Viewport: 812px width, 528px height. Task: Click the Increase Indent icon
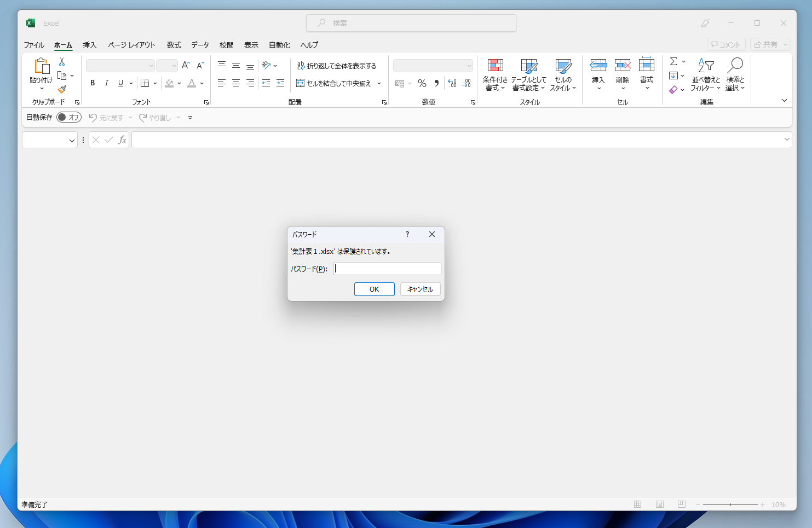click(280, 83)
